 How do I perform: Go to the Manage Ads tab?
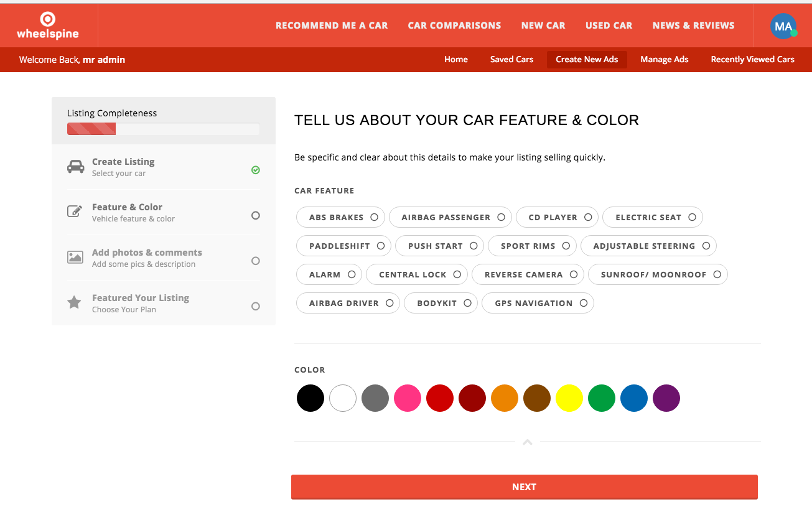664,60
